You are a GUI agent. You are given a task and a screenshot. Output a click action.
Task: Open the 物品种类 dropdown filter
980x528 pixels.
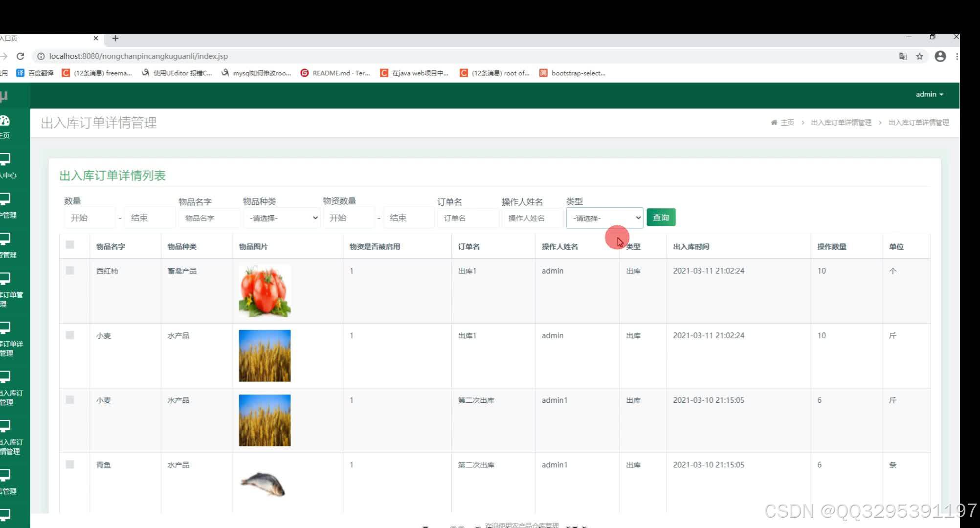tap(282, 218)
